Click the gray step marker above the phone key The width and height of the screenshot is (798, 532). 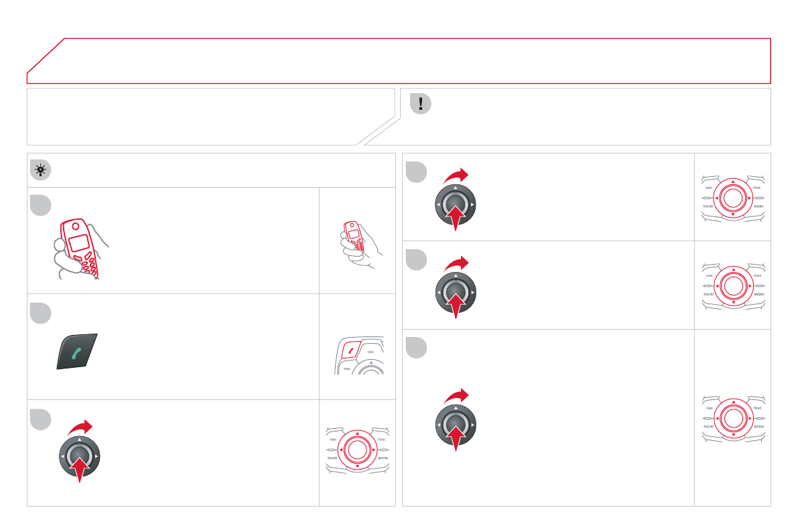click(x=41, y=312)
